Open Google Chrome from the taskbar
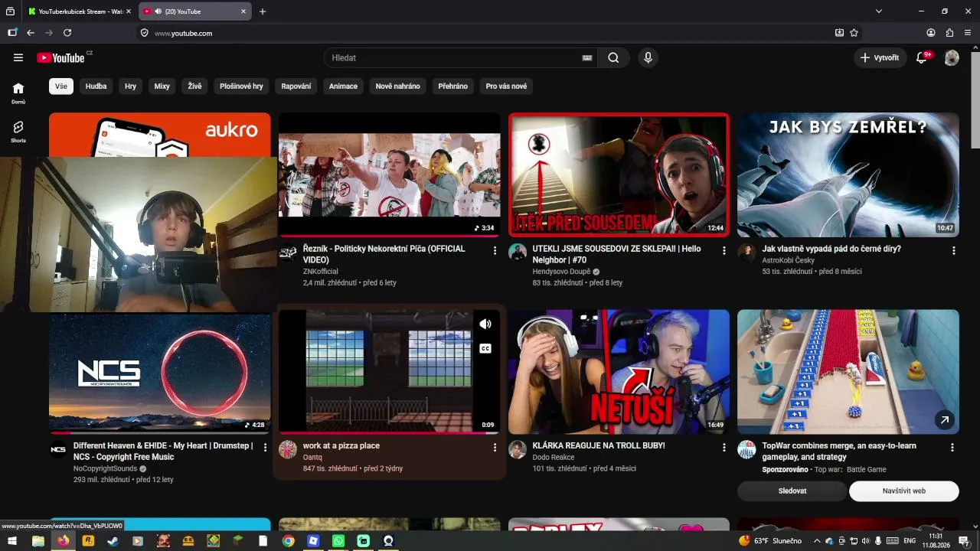This screenshot has height=551, width=980. pyautogui.click(x=288, y=541)
